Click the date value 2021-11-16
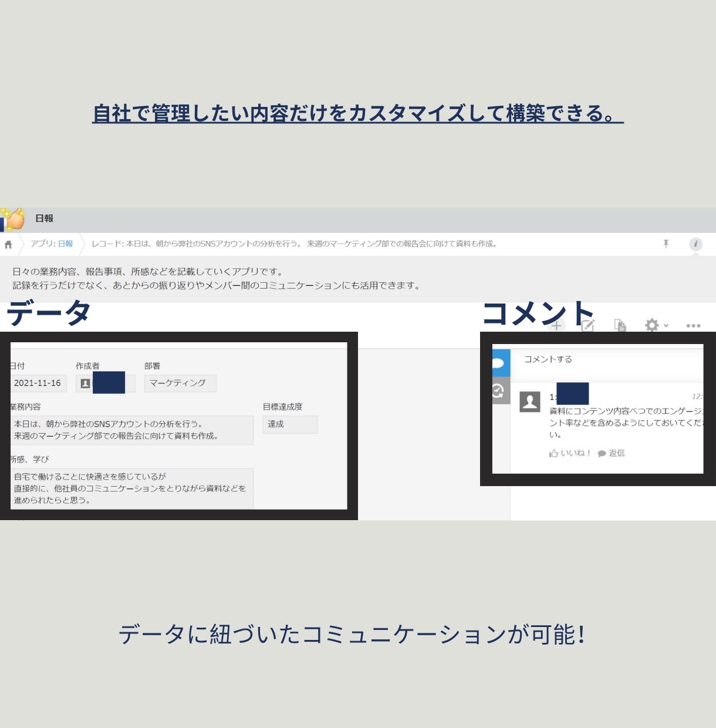The height and width of the screenshot is (728, 716). click(x=38, y=383)
